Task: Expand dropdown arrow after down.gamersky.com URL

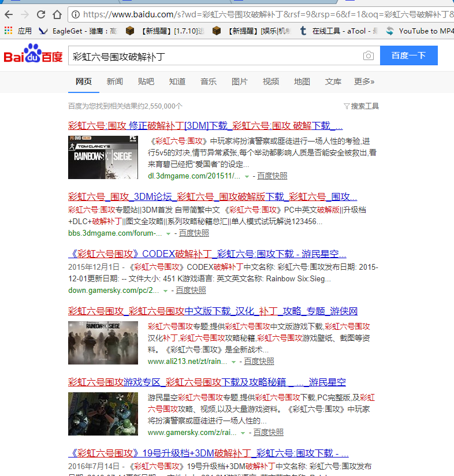Action: [165, 291]
